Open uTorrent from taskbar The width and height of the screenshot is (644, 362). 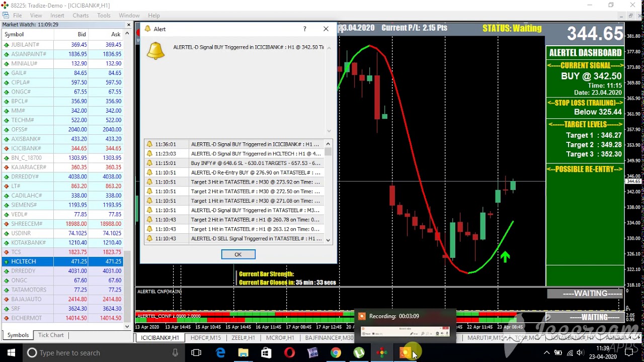click(359, 353)
